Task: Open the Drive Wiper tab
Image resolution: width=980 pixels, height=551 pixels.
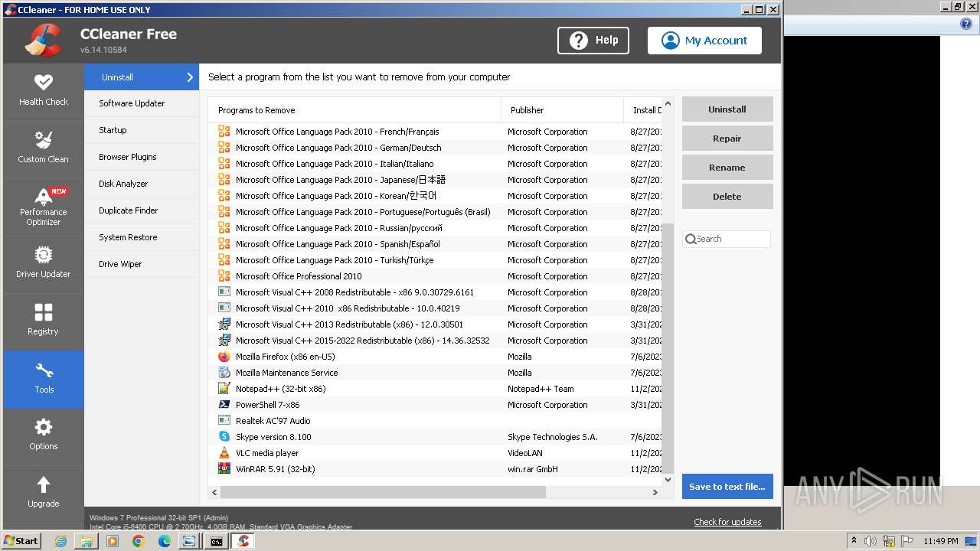Action: [142, 264]
